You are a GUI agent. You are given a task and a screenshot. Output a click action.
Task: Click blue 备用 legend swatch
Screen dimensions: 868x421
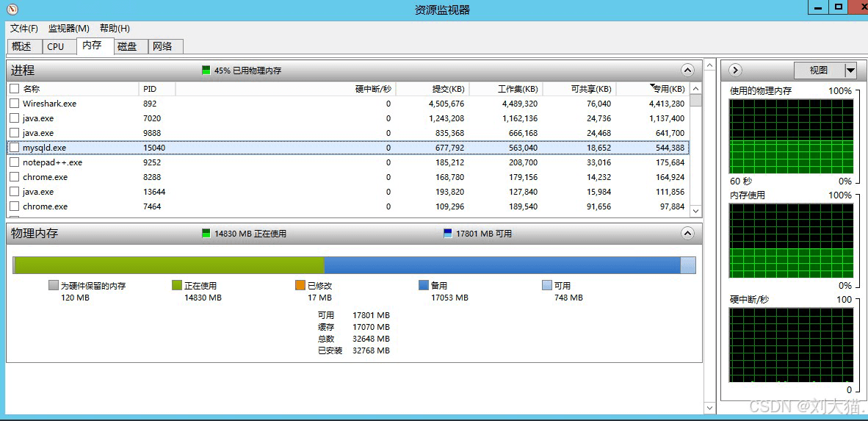(424, 285)
